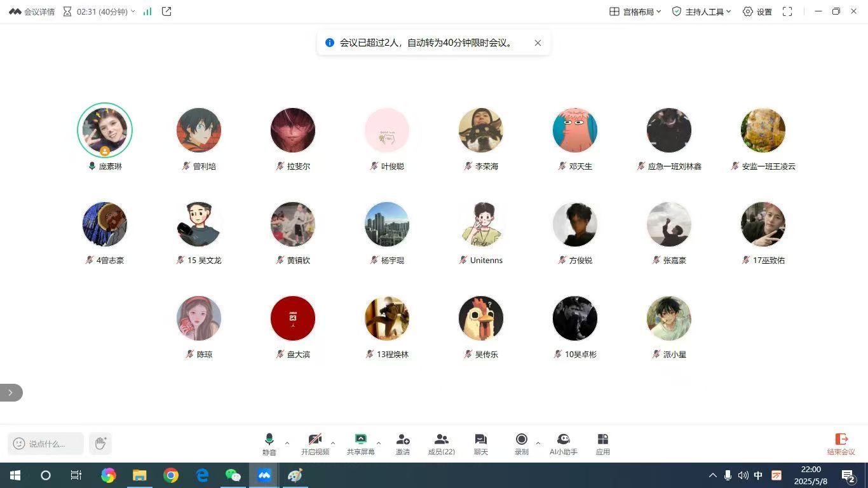The height and width of the screenshot is (488, 868).
Task: Click the blue info icon in the notification
Action: [330, 43]
